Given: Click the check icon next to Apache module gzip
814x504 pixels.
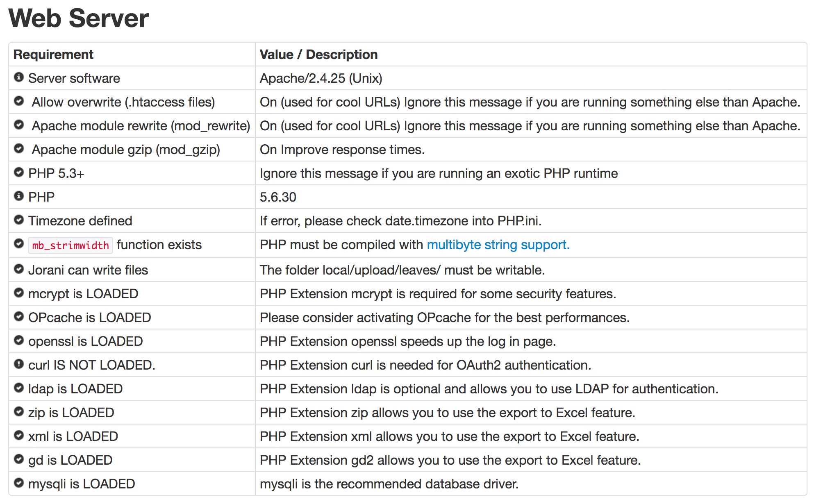Looking at the screenshot, I should click(x=19, y=148).
